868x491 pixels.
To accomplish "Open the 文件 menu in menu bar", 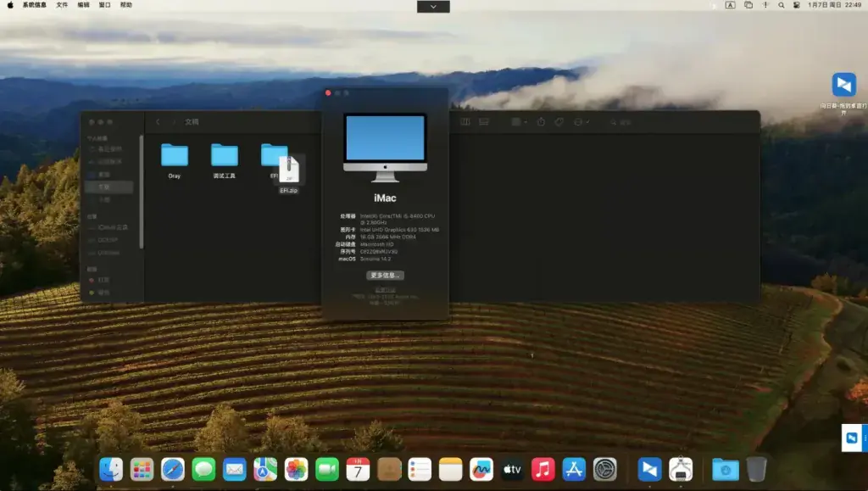I will pos(62,5).
